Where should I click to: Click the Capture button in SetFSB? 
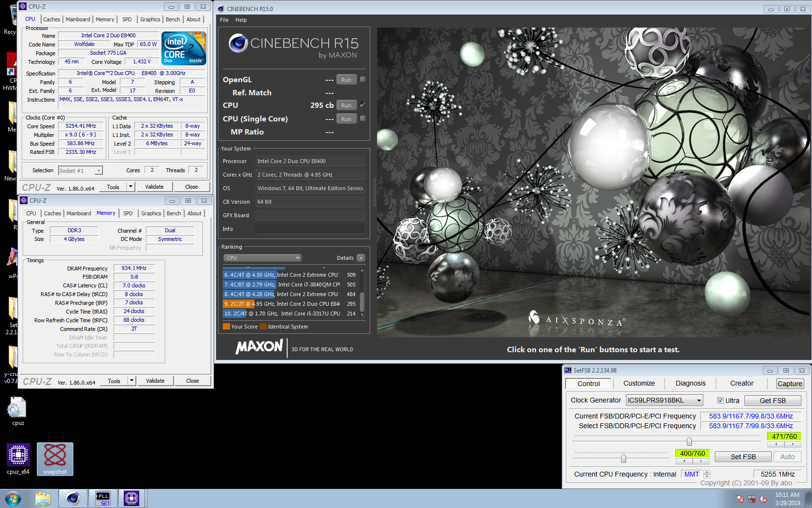790,384
